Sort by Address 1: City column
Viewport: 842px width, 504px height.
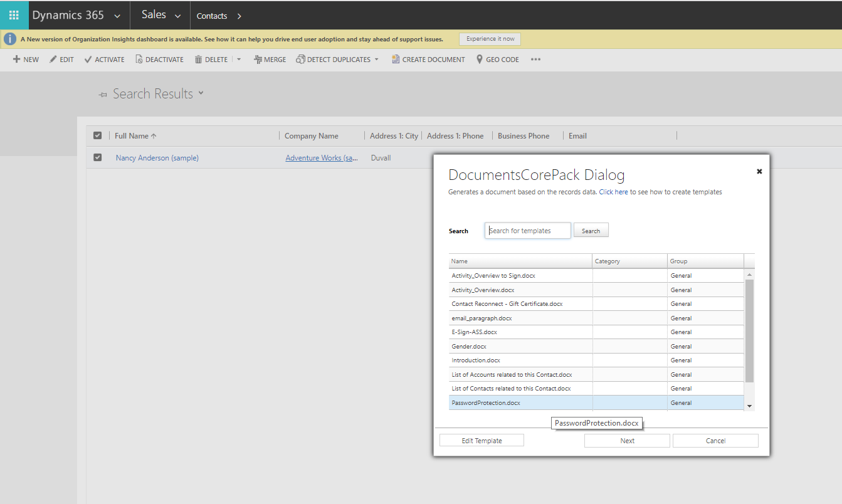click(x=394, y=135)
